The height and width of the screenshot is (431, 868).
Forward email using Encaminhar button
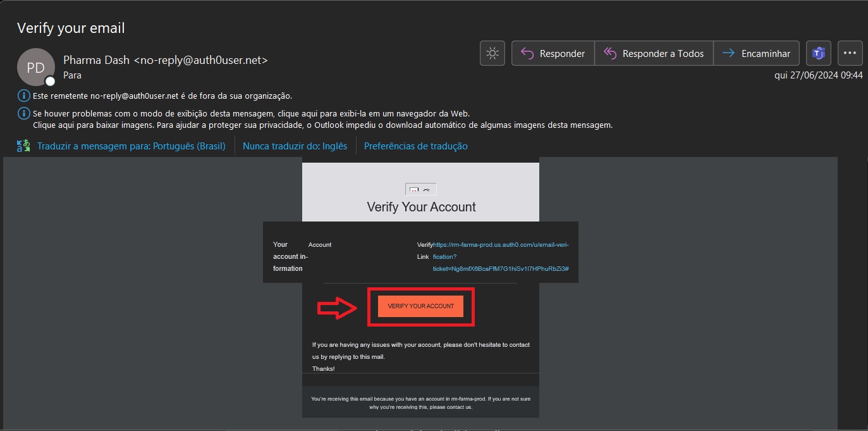pyautogui.click(x=756, y=54)
